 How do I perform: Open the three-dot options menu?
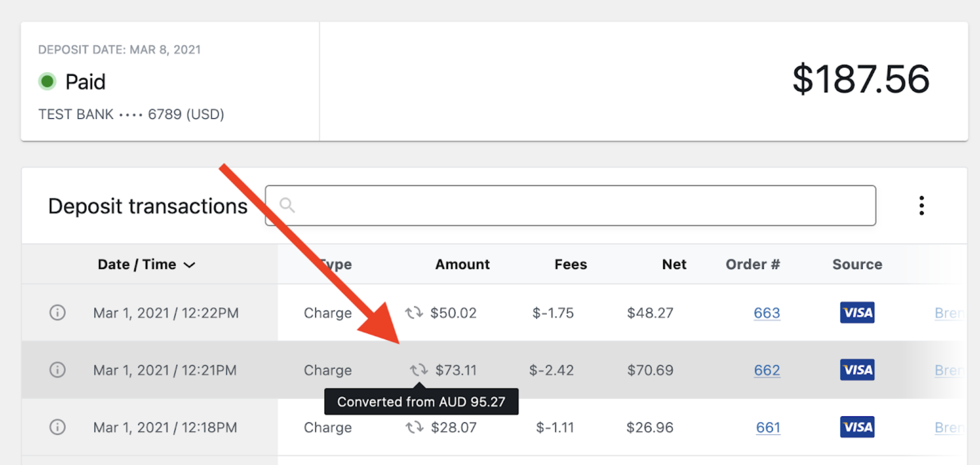[921, 206]
